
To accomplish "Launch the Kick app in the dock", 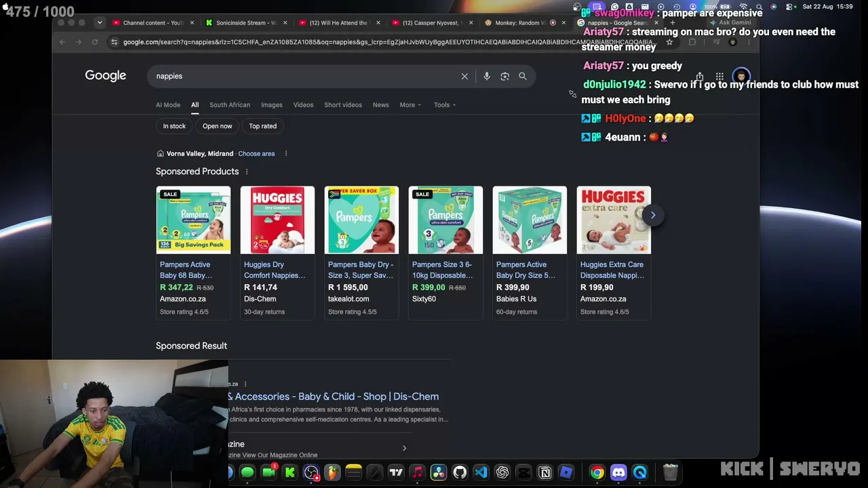I will (x=290, y=472).
